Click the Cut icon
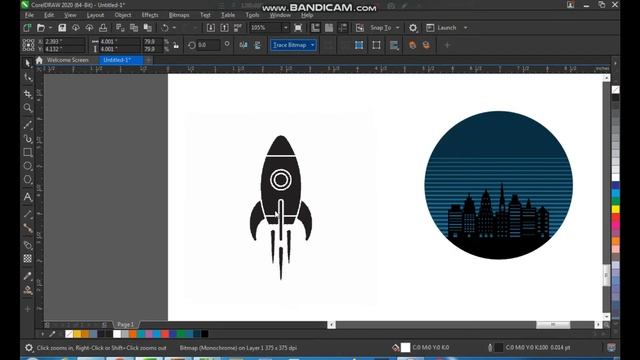Screen dimensions: 640x360 120,28
